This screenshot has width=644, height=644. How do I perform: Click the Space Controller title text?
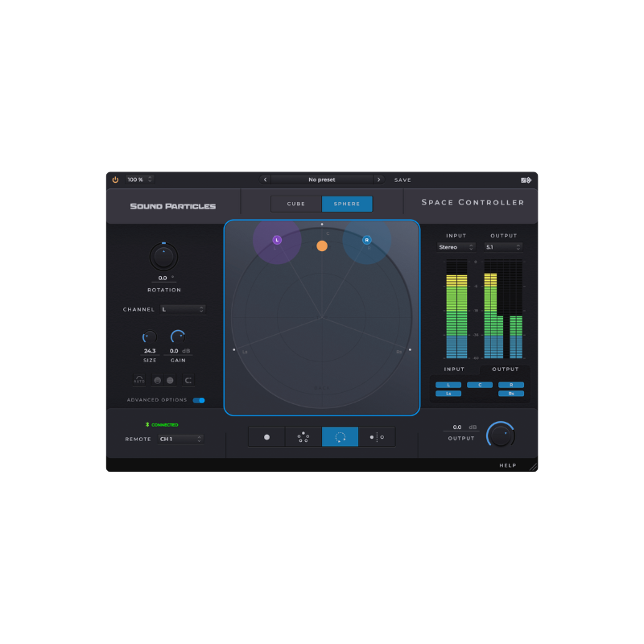473,203
